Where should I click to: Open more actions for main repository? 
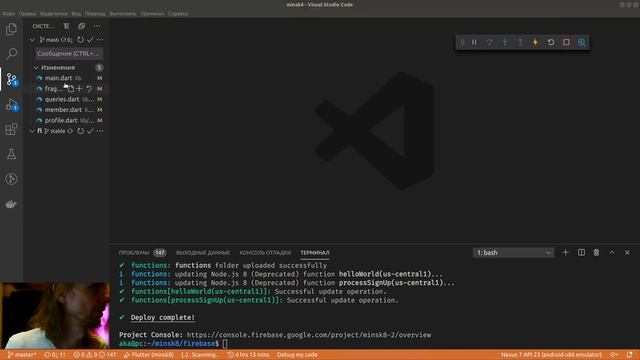tap(100, 40)
